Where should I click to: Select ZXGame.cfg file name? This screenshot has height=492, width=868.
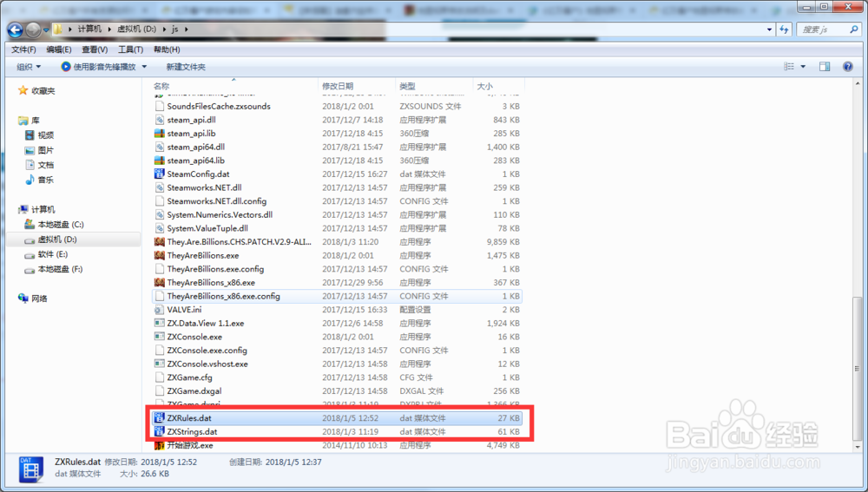tap(189, 377)
